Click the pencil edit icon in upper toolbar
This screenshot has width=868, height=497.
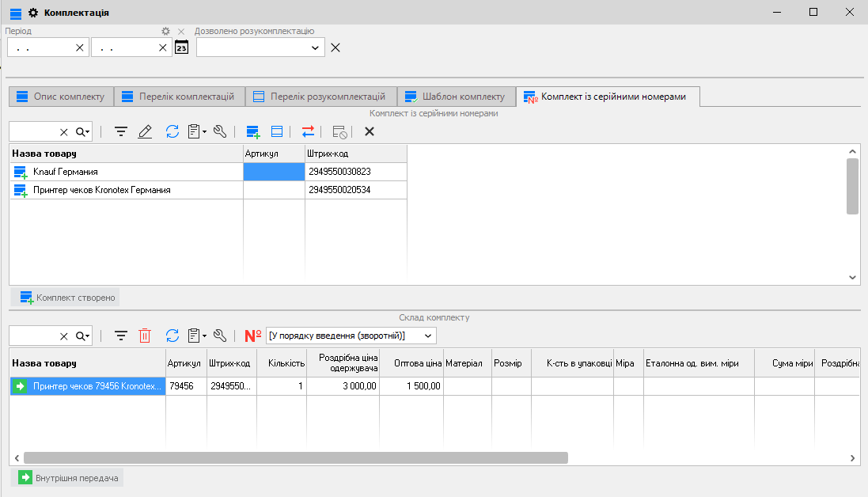pos(145,132)
